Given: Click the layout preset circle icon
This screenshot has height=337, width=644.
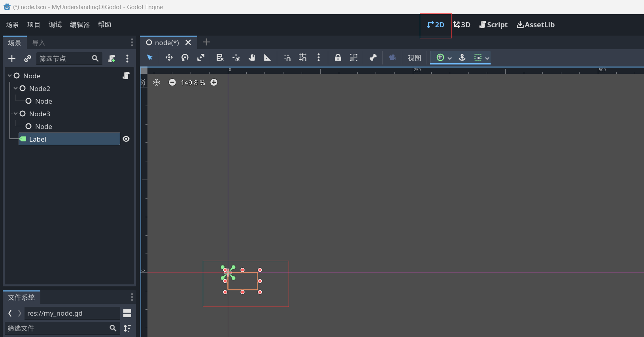Looking at the screenshot, I should 440,58.
